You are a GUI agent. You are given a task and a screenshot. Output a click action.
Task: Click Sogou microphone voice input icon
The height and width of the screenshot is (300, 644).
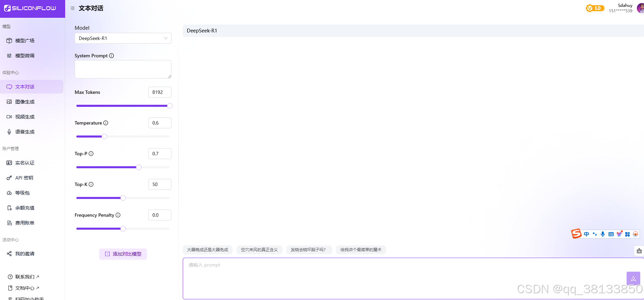coord(603,234)
